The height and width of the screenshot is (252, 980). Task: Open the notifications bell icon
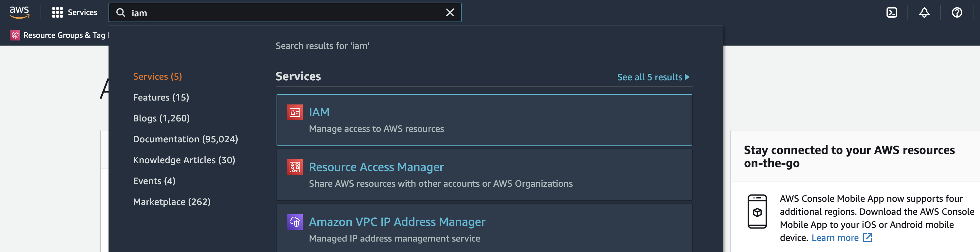click(924, 12)
